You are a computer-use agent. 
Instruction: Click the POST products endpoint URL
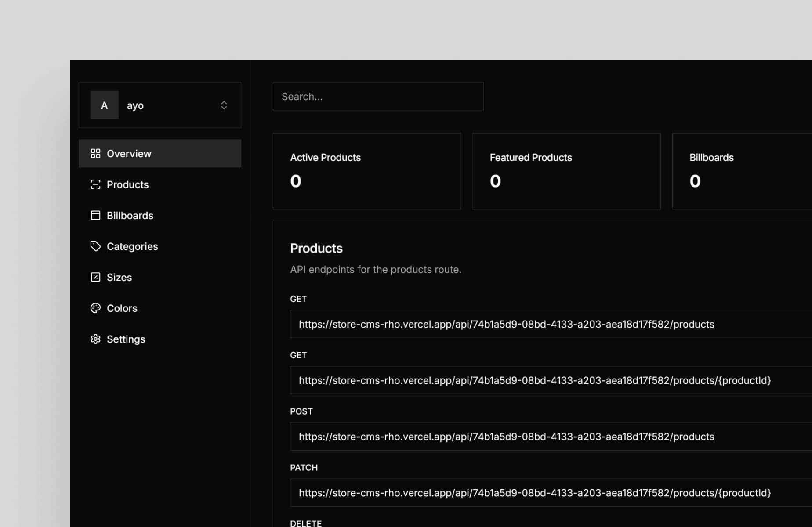[x=506, y=437]
